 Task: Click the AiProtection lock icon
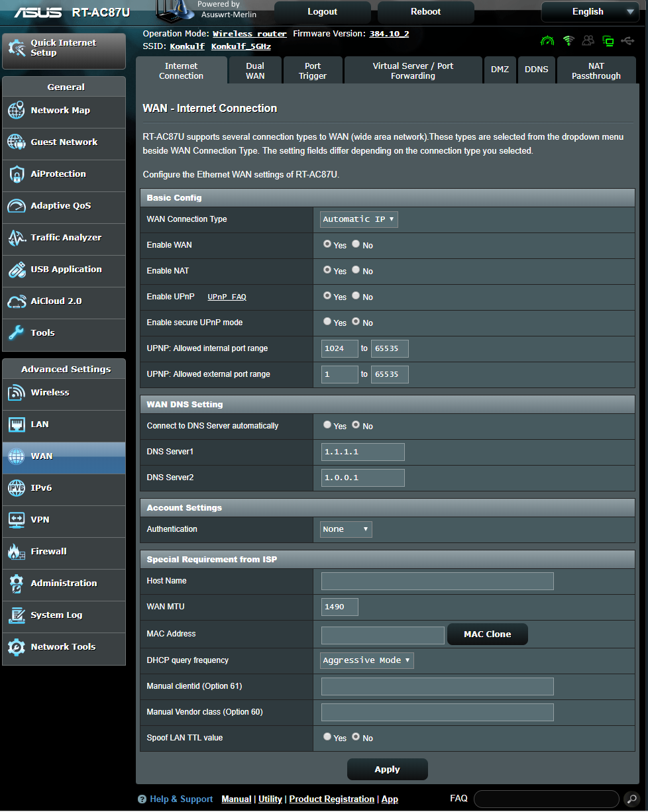pyautogui.click(x=17, y=174)
